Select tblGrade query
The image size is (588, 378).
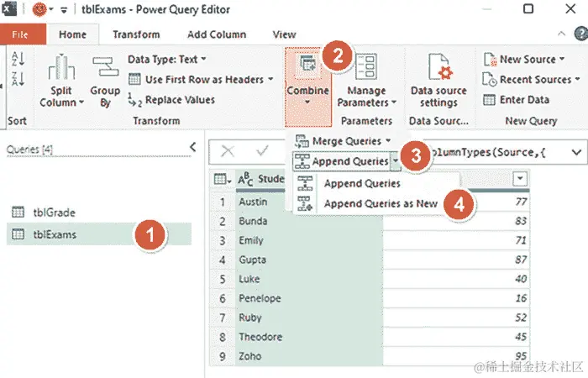point(99,213)
